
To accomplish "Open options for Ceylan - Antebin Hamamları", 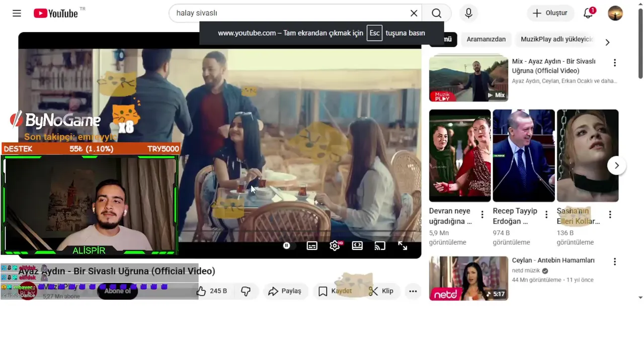I will pos(614,262).
